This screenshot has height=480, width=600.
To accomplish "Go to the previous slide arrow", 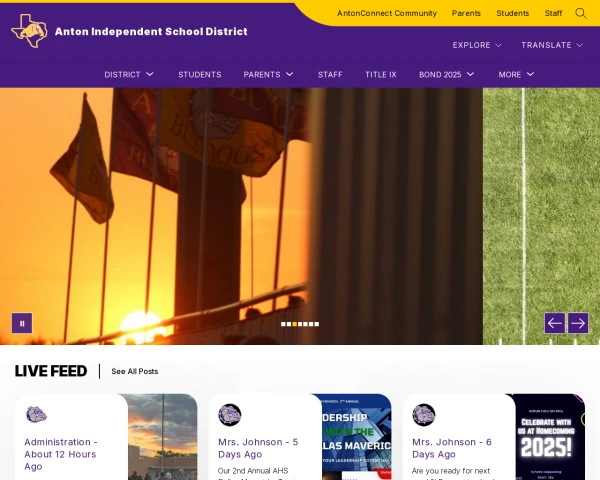I will (554, 323).
